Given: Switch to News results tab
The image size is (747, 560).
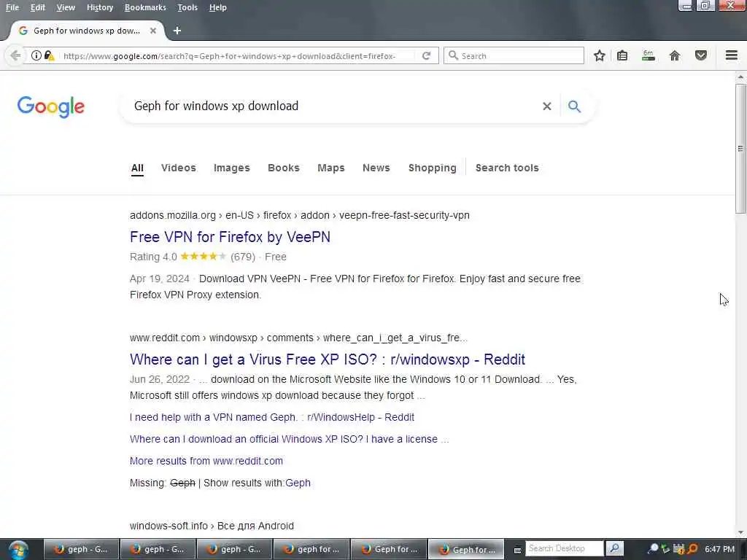Looking at the screenshot, I should [376, 168].
